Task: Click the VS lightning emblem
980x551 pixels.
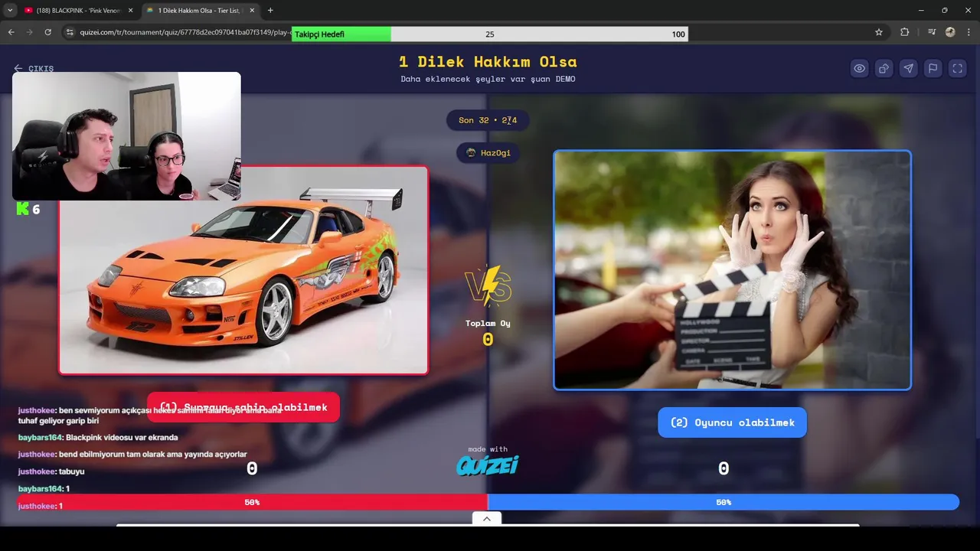Action: pos(488,285)
